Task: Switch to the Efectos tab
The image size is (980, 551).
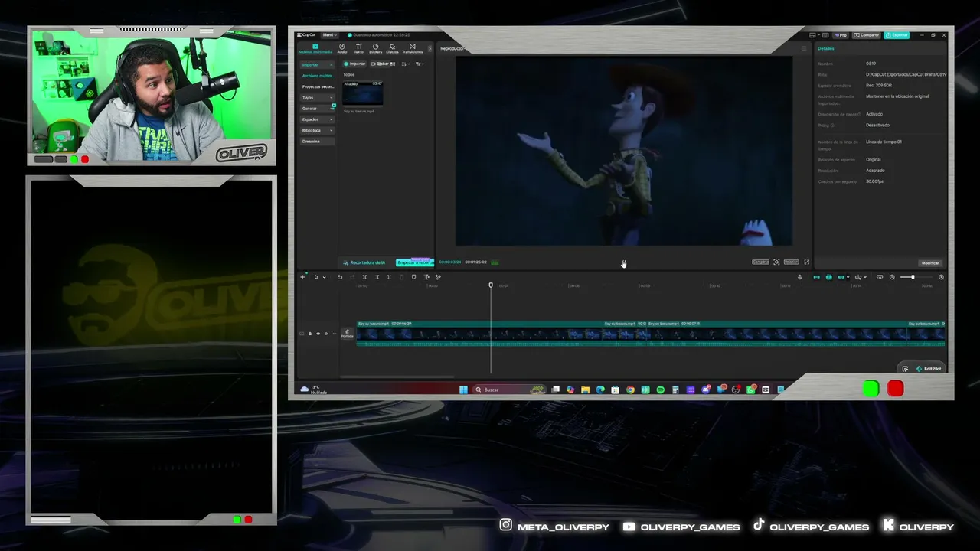Action: coord(392,49)
